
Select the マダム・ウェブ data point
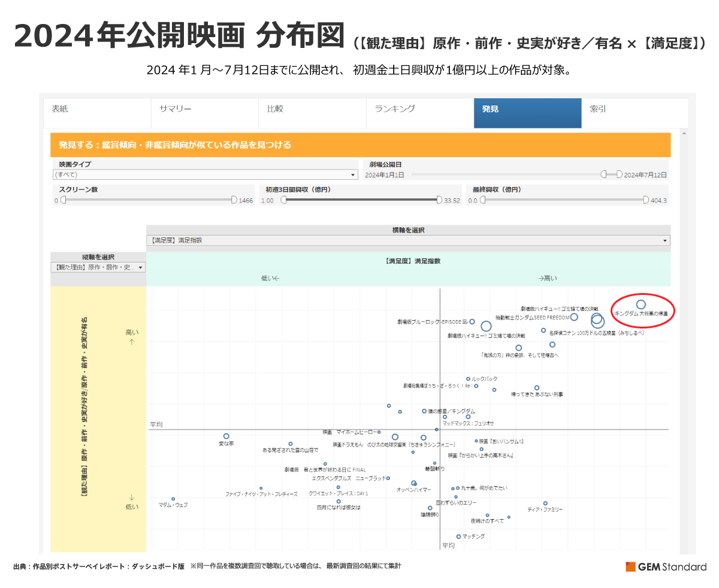(x=173, y=499)
